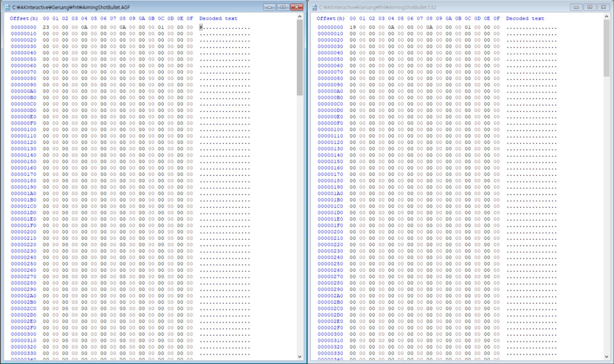
Task: Minimize the AimingShotBullet.AGF window
Action: (269, 7)
